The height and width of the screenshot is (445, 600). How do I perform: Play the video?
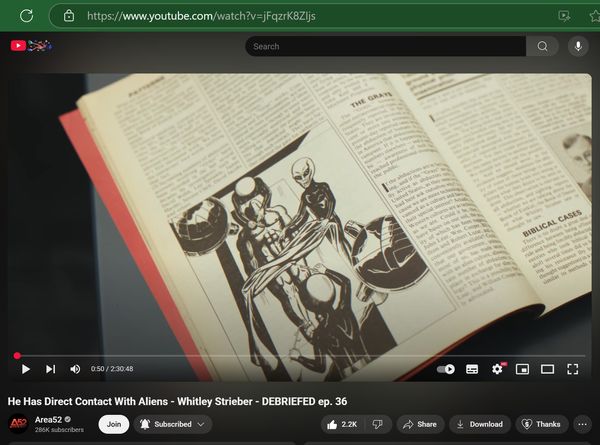click(26, 369)
